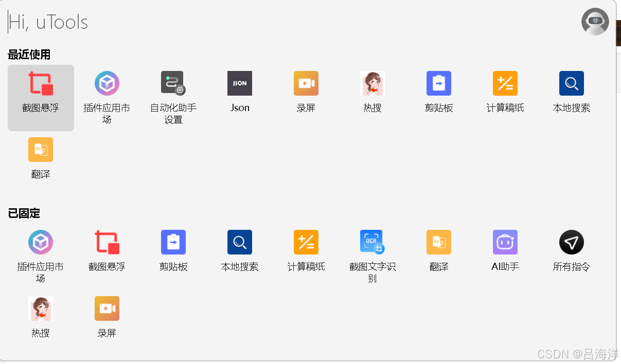Open 截图悬浮 in the 最近使用 section

click(x=41, y=98)
